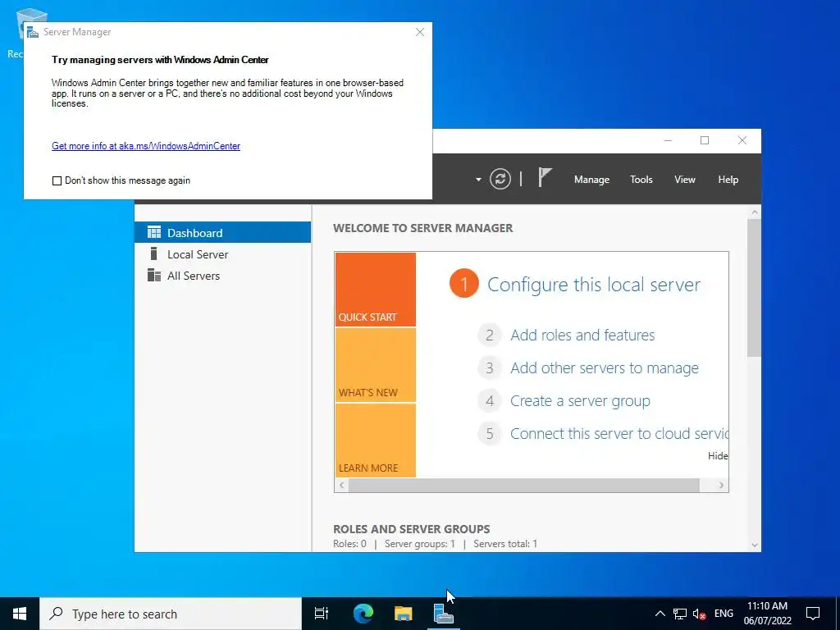Select Dashboard in the navigation pane
Image resolution: width=840 pixels, height=630 pixels.
click(222, 232)
